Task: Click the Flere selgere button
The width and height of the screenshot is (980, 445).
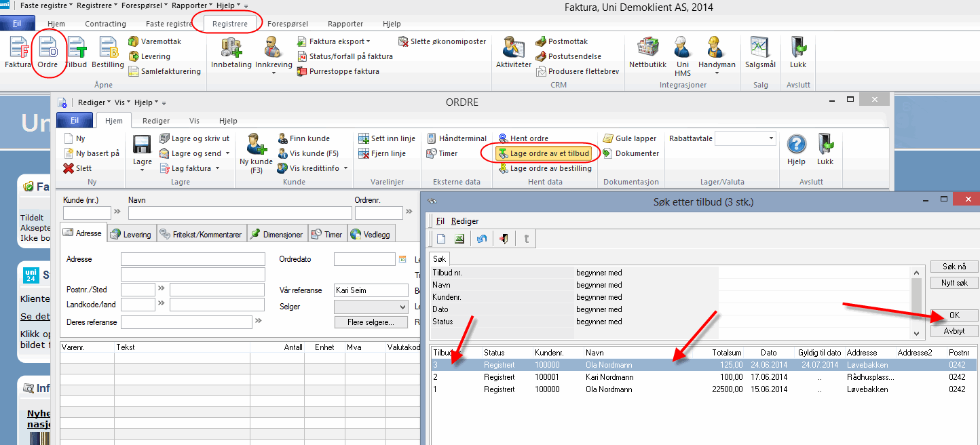Action: (x=371, y=322)
